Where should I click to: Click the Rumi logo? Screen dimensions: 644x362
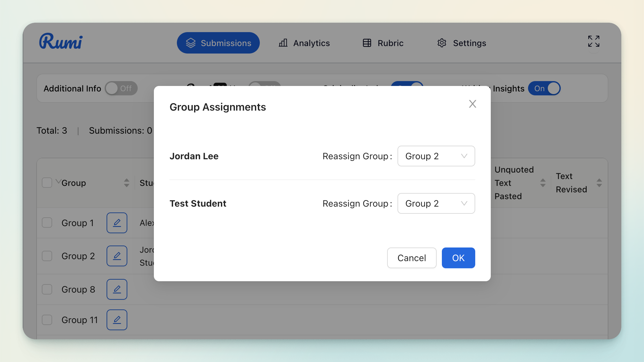tap(61, 42)
